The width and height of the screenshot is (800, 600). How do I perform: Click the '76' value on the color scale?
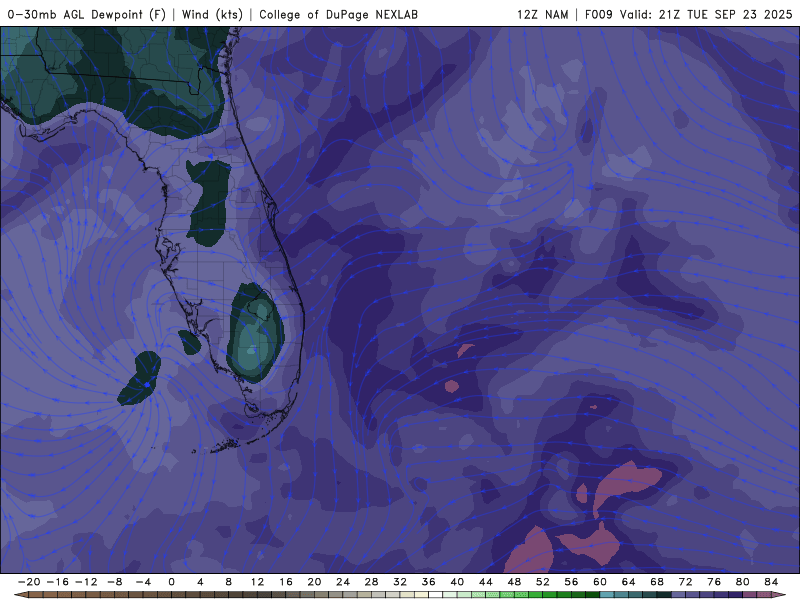[x=714, y=582]
